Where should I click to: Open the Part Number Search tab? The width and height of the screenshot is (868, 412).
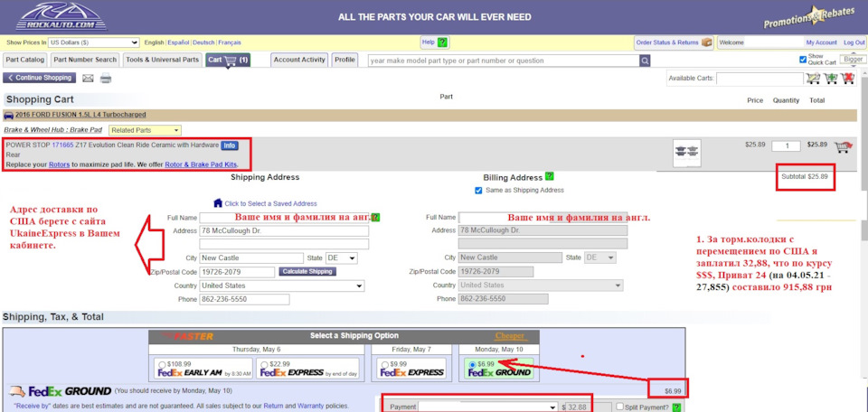click(85, 60)
